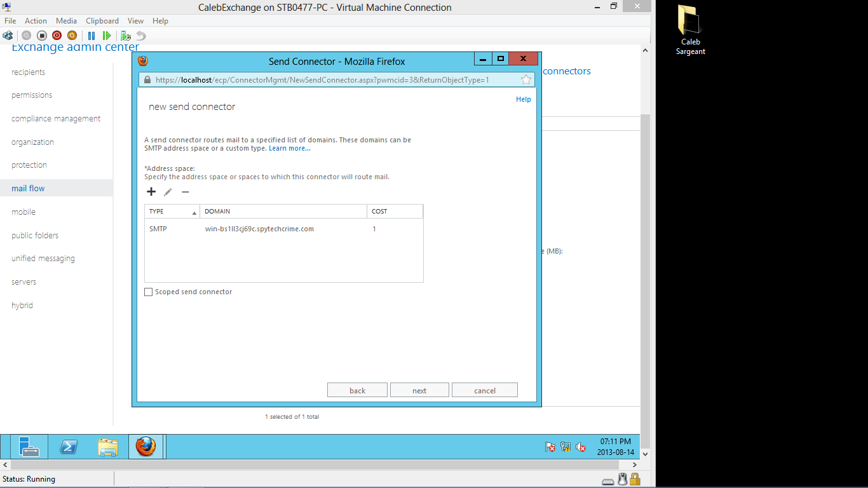Open mobile in the sidebar
Screen dimensions: 868x488
point(24,212)
